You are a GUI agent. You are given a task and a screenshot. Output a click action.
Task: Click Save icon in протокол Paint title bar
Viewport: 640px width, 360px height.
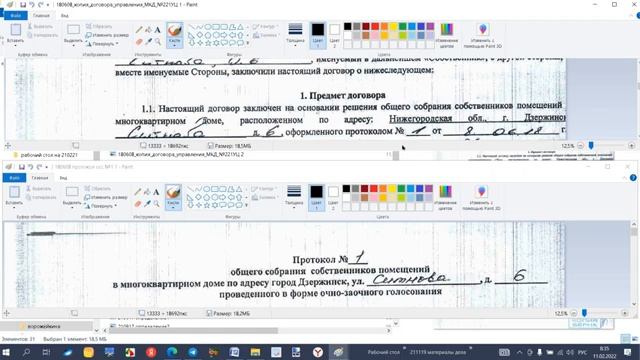coord(22,167)
